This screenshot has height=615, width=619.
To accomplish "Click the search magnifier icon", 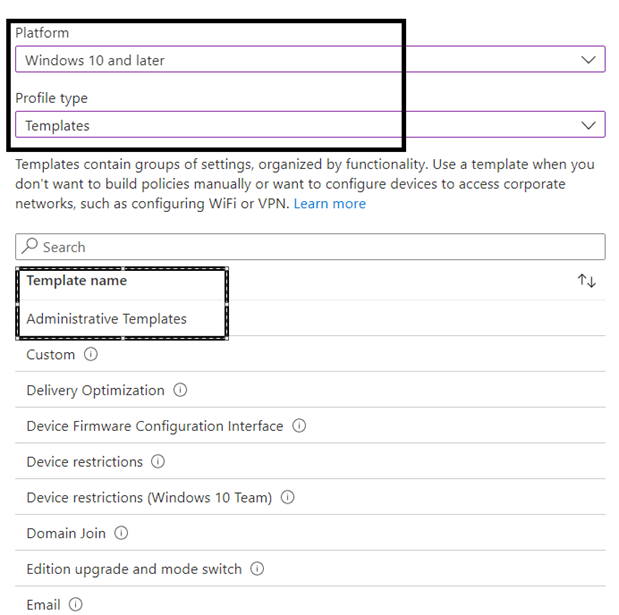I will (x=30, y=247).
